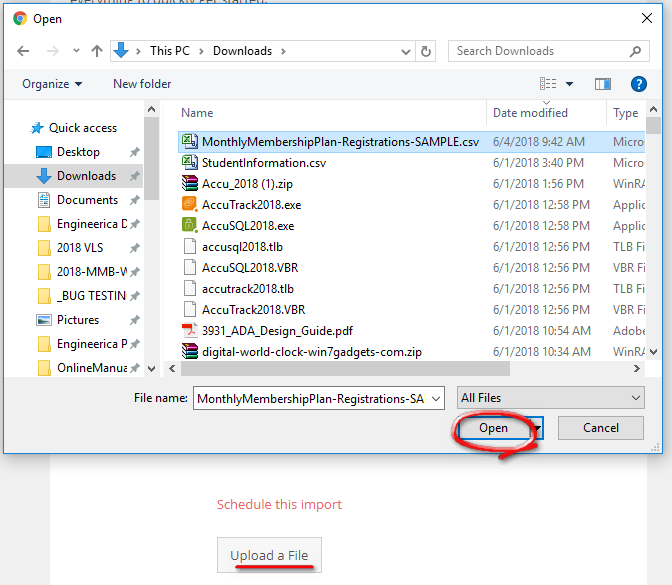Close the Open dialog
The image size is (672, 585).
[647, 18]
